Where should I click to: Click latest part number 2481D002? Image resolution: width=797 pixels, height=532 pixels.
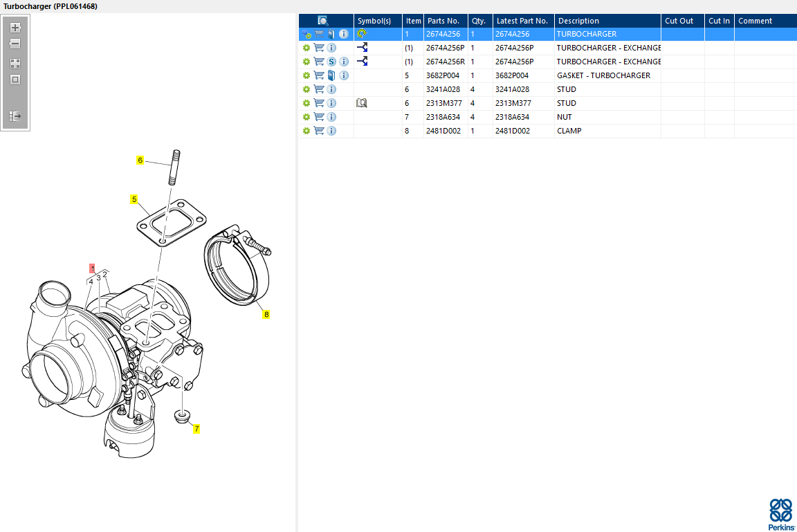(513, 131)
